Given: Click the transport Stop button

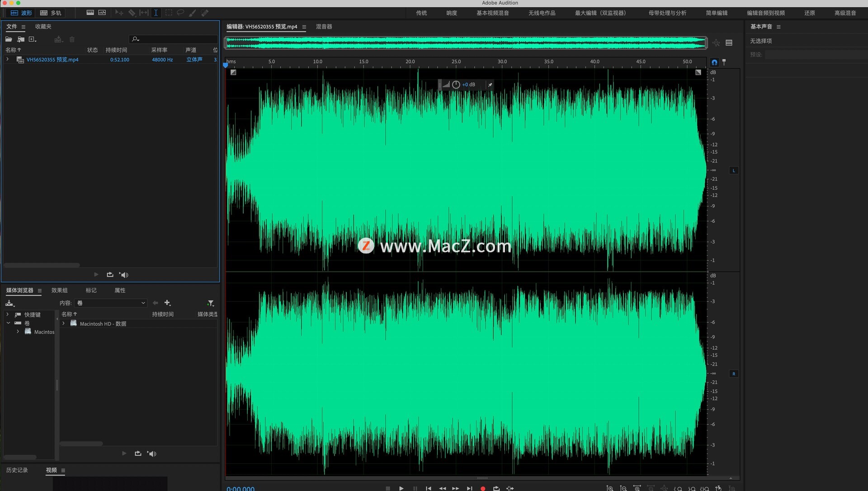Looking at the screenshot, I should click(388, 488).
